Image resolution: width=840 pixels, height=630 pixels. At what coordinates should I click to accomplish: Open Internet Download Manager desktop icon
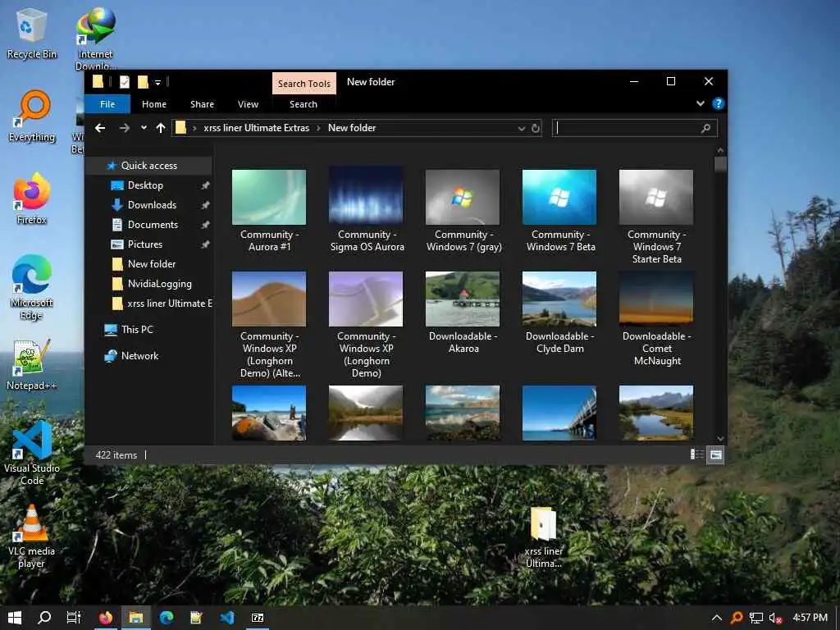coord(95,39)
